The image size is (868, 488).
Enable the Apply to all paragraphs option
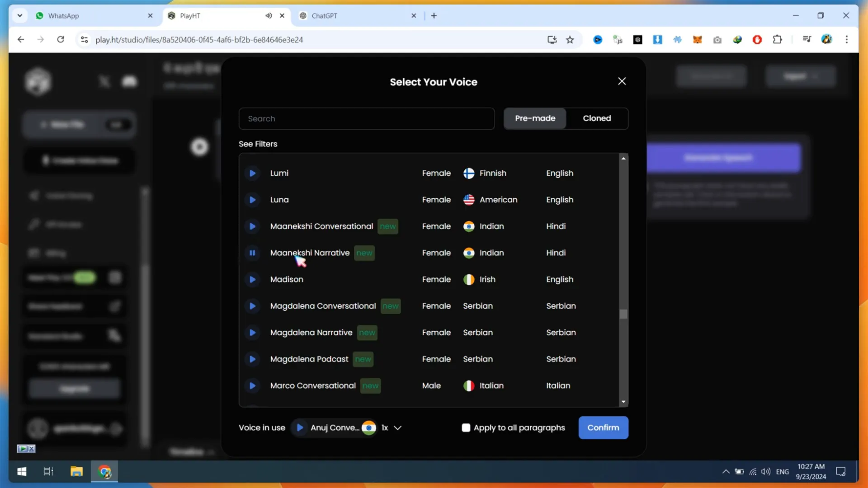(x=466, y=427)
